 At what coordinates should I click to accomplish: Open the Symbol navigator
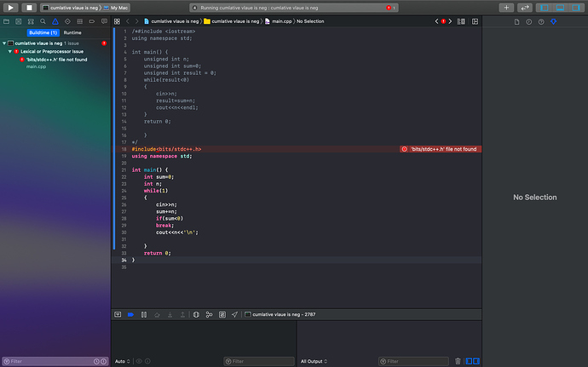[31, 21]
